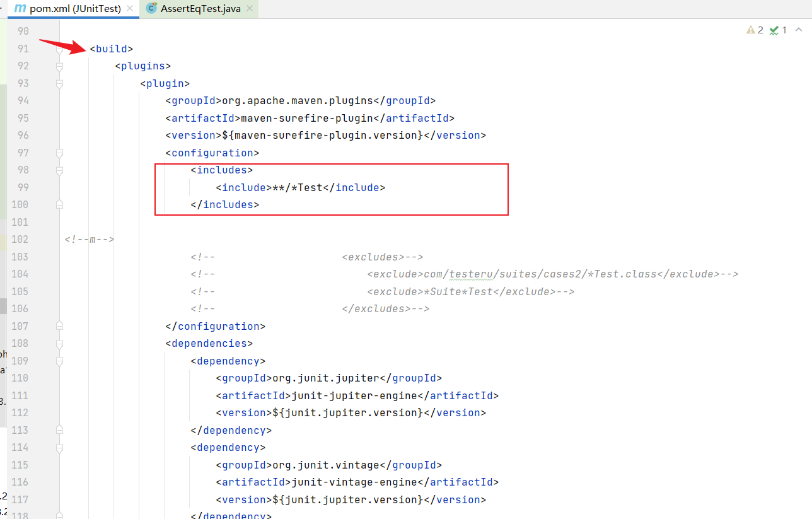Click line number 101 in the gutter

pyautogui.click(x=20, y=222)
